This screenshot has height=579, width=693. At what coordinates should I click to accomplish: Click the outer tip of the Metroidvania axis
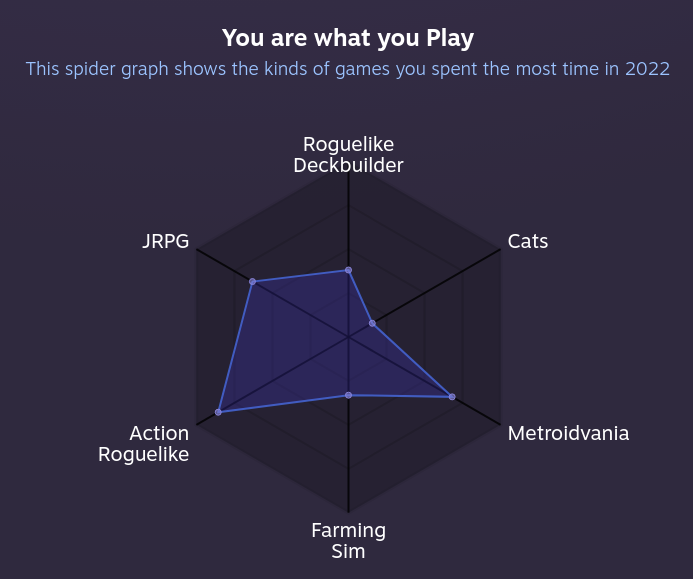coord(498,423)
